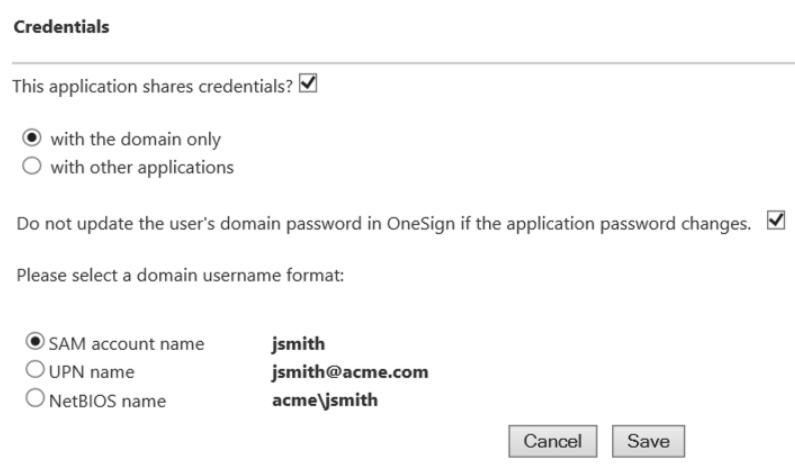Click the 'SAM account name' label text

[118, 345]
